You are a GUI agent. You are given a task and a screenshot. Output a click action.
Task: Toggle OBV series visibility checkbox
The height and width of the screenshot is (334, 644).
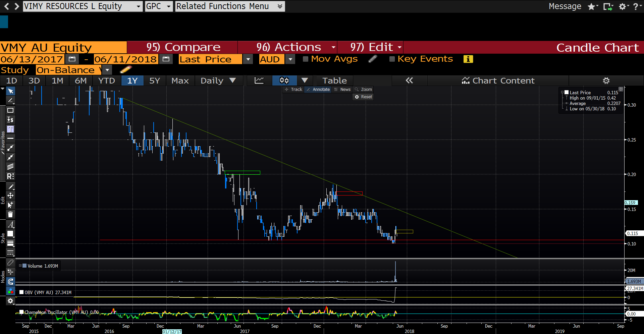coord(21,292)
